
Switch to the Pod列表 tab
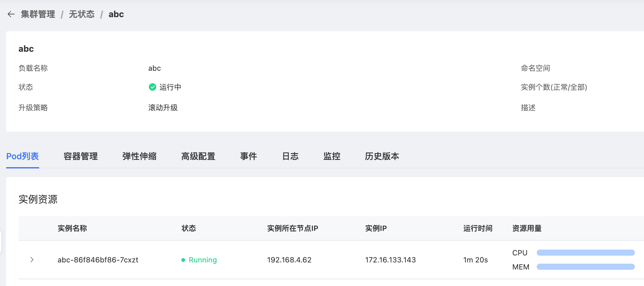pos(23,156)
